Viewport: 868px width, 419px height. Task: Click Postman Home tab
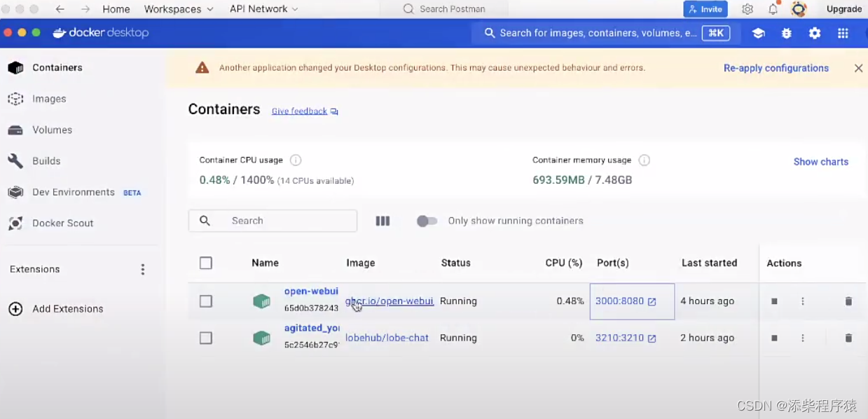pos(116,9)
